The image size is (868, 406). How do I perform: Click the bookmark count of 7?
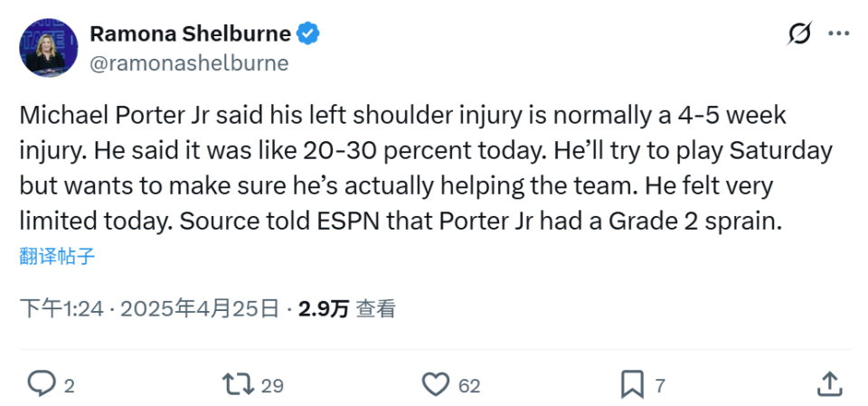(x=660, y=386)
